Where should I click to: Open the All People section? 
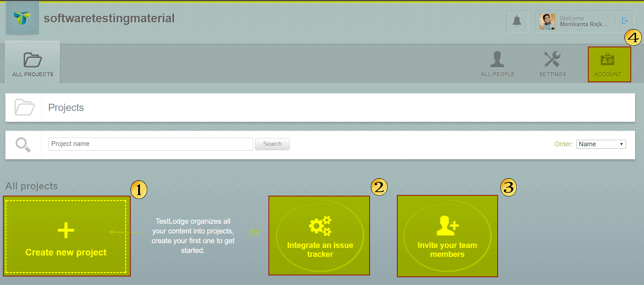(x=498, y=64)
